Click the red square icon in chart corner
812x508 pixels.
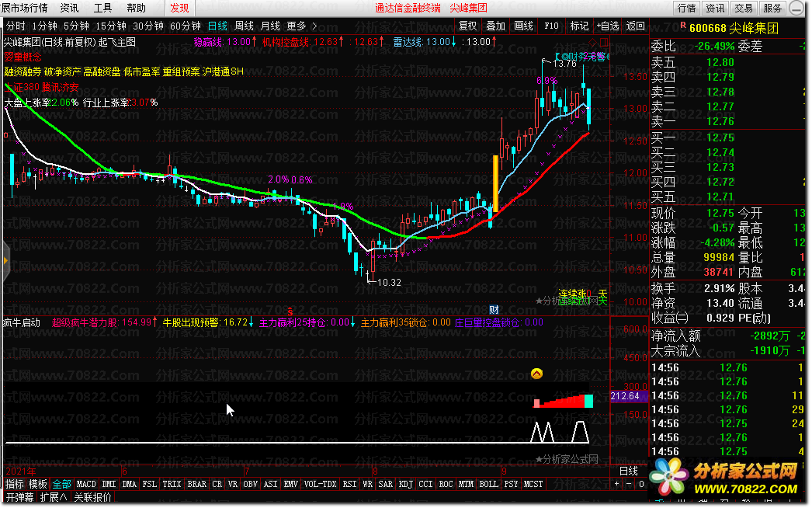604,41
